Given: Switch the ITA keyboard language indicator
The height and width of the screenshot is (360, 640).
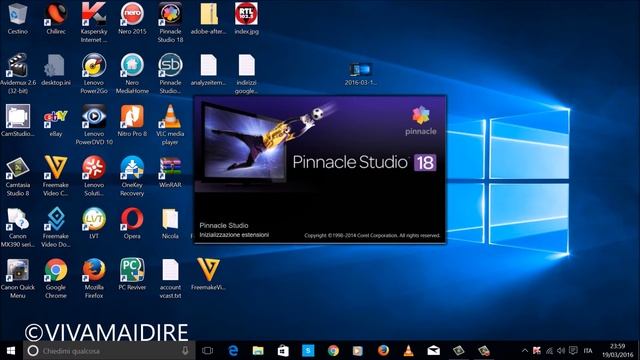Looking at the screenshot, I should (588, 351).
